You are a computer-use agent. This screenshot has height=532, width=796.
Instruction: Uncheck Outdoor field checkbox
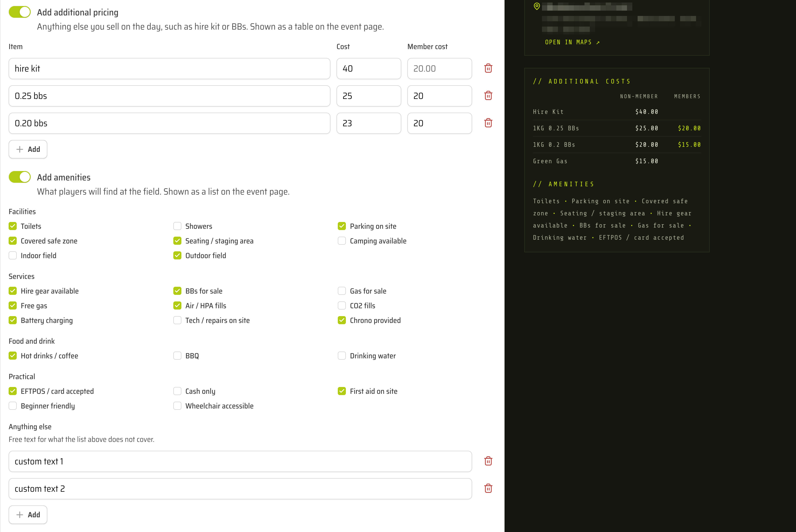click(177, 255)
